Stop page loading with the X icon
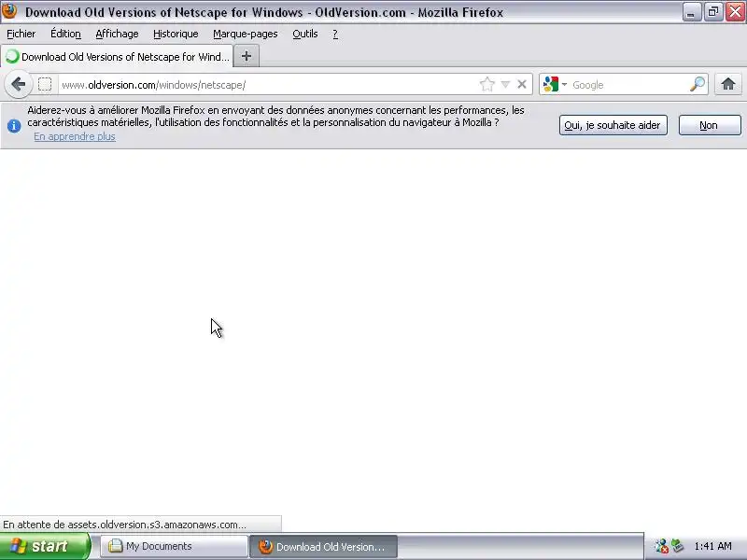747x560 pixels. click(x=522, y=85)
